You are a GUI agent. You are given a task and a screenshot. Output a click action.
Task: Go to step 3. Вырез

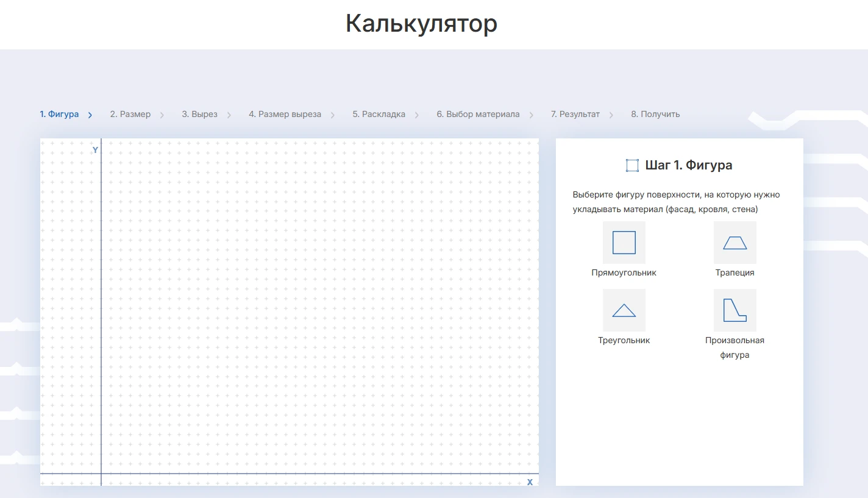pos(199,114)
